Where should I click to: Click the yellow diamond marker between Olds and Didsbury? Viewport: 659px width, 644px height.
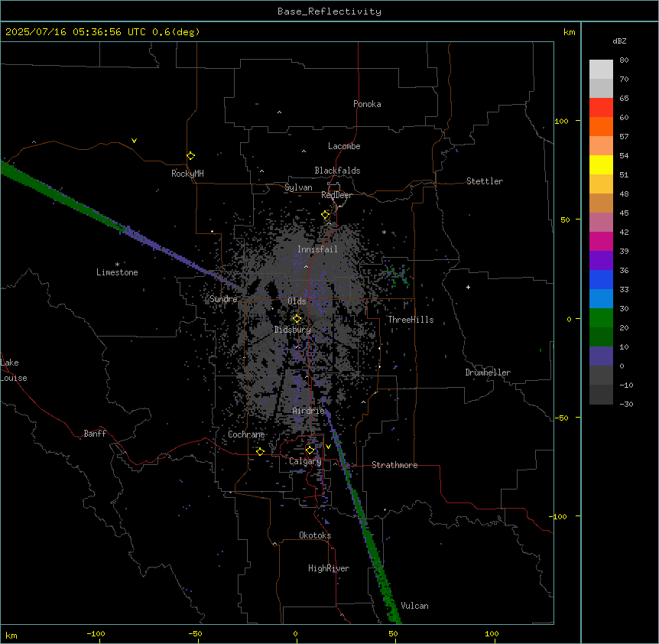point(297,318)
